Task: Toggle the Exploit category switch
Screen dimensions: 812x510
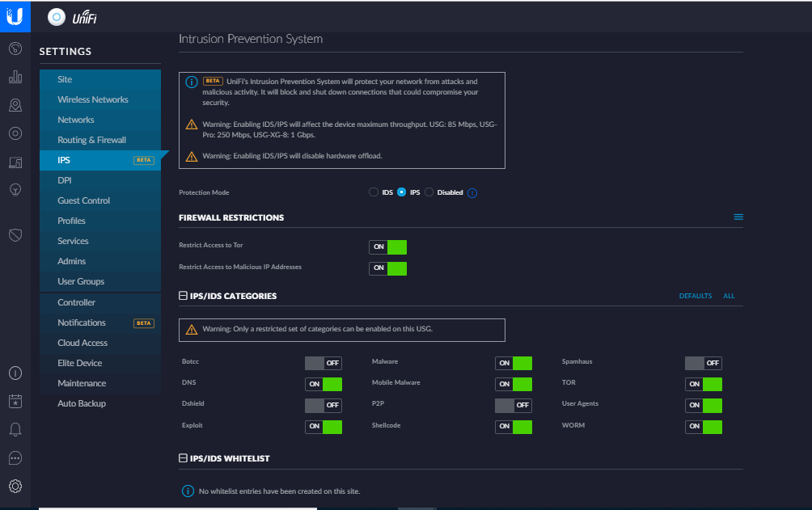Action: tap(324, 427)
